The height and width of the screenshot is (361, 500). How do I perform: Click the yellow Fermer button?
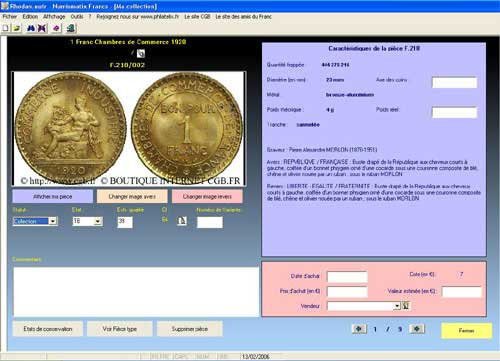[x=466, y=330]
